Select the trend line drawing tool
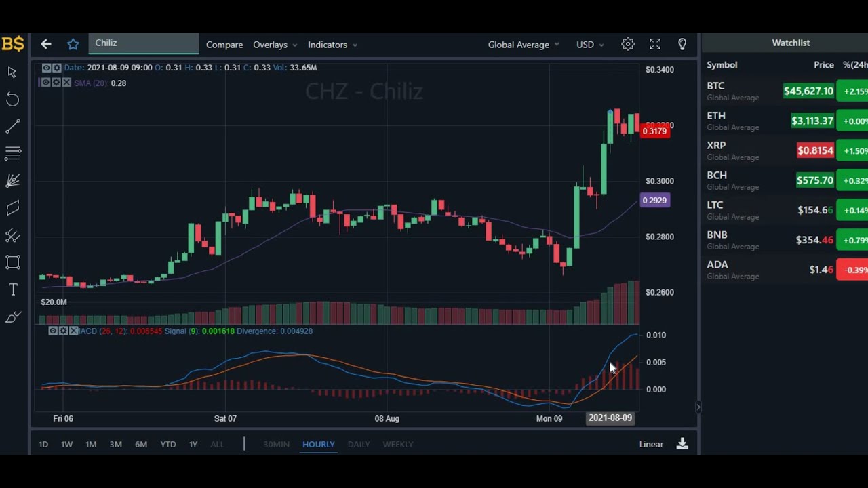868x488 pixels. (x=12, y=127)
